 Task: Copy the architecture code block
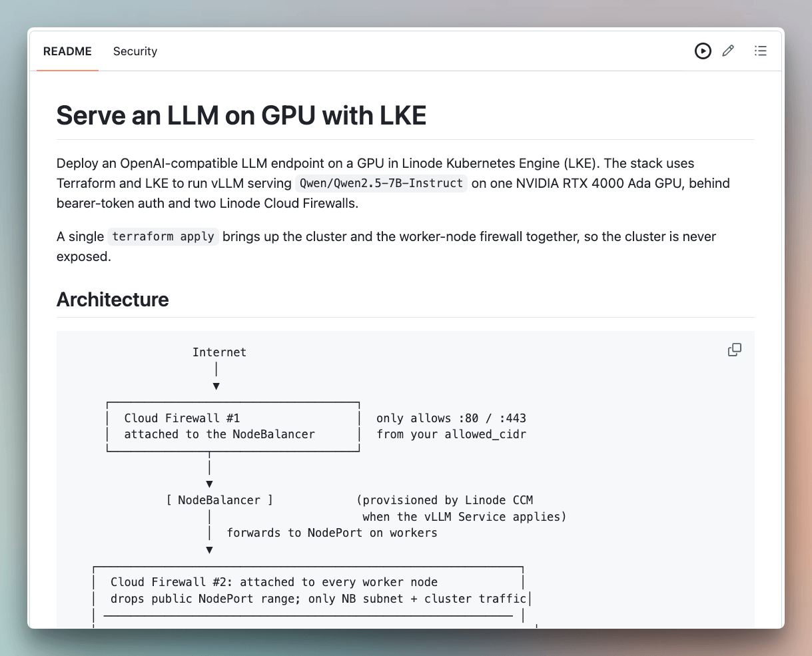(x=735, y=350)
